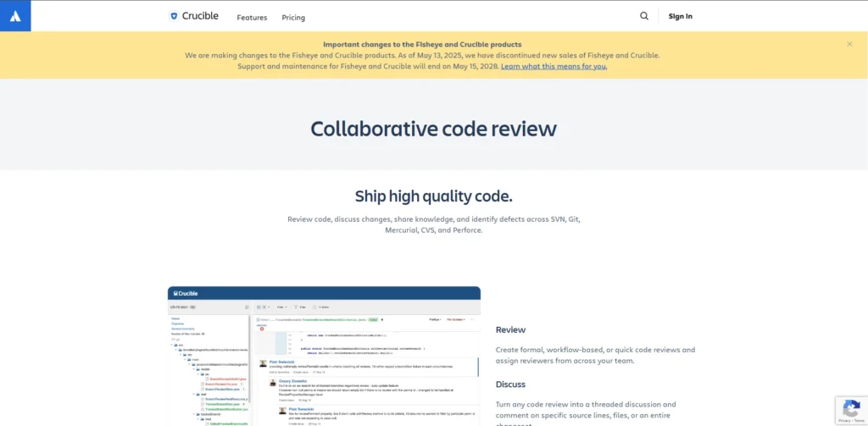Click the Crucible shield logo

pyautogui.click(x=174, y=17)
